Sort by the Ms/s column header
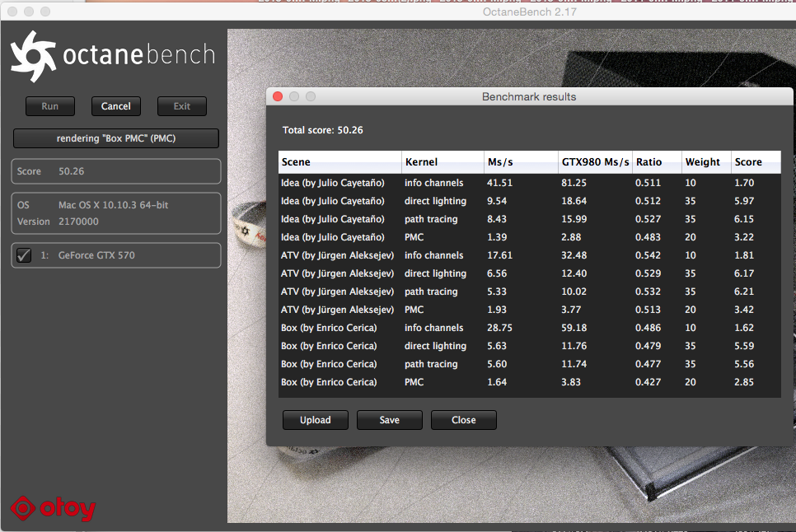796x532 pixels. (x=521, y=162)
